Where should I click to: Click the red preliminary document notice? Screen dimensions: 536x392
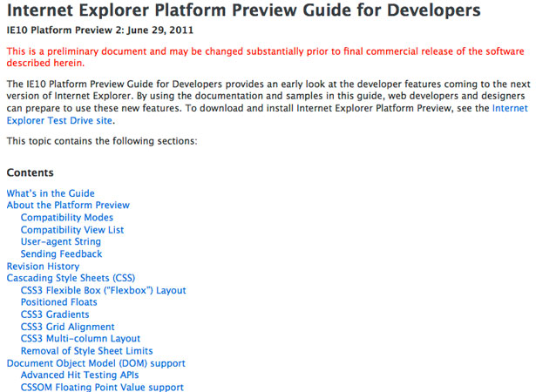click(265, 57)
